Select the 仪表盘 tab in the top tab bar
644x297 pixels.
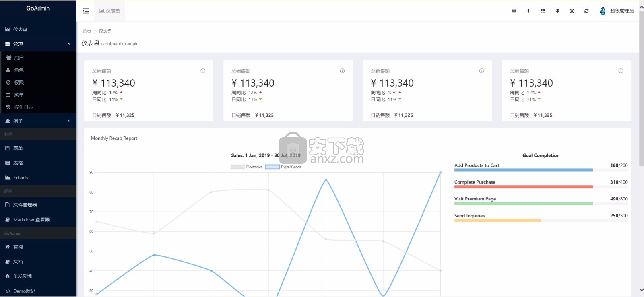pyautogui.click(x=110, y=11)
